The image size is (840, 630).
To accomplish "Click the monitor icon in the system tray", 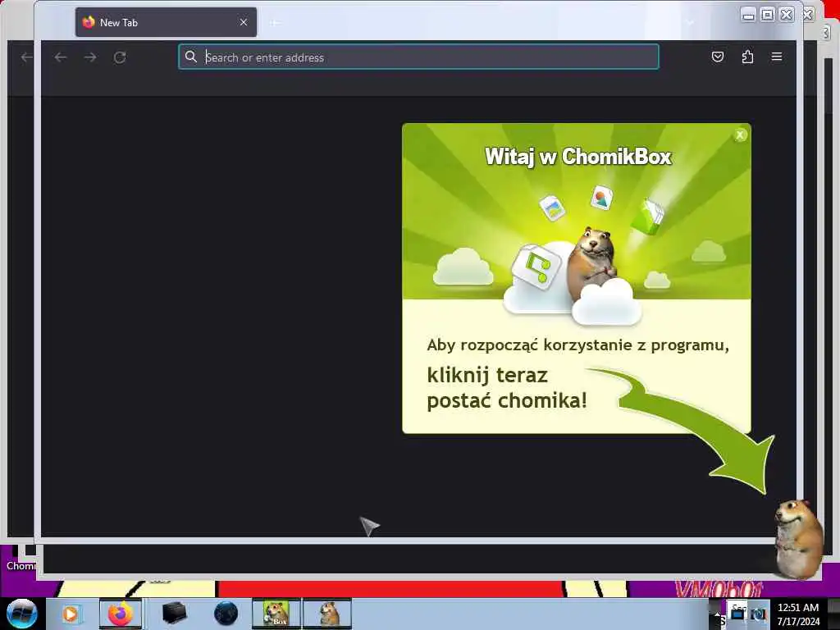I will 738,614.
